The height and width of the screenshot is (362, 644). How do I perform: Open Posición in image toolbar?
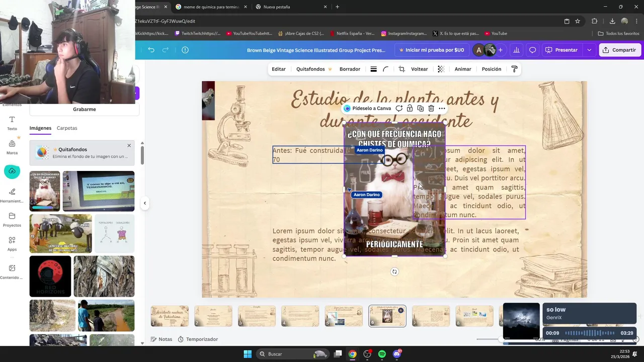[x=492, y=69]
